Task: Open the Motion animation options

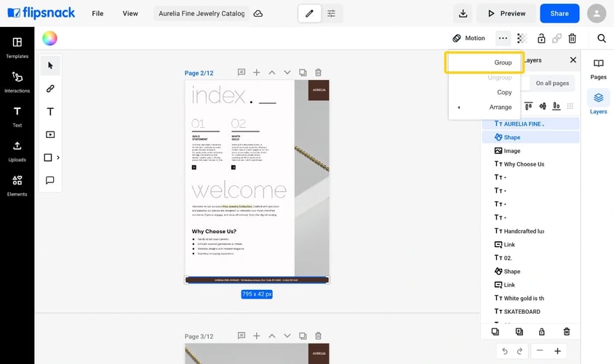Action: click(x=469, y=38)
